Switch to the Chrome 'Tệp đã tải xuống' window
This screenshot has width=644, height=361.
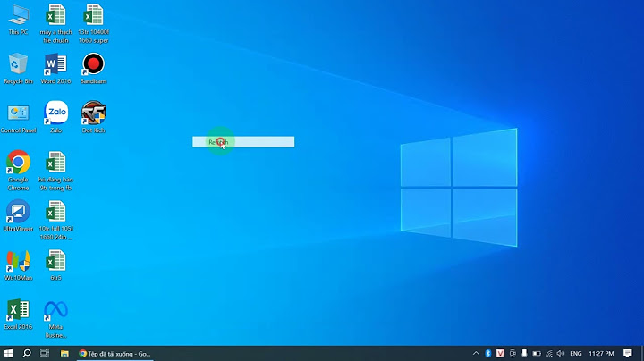click(115, 353)
